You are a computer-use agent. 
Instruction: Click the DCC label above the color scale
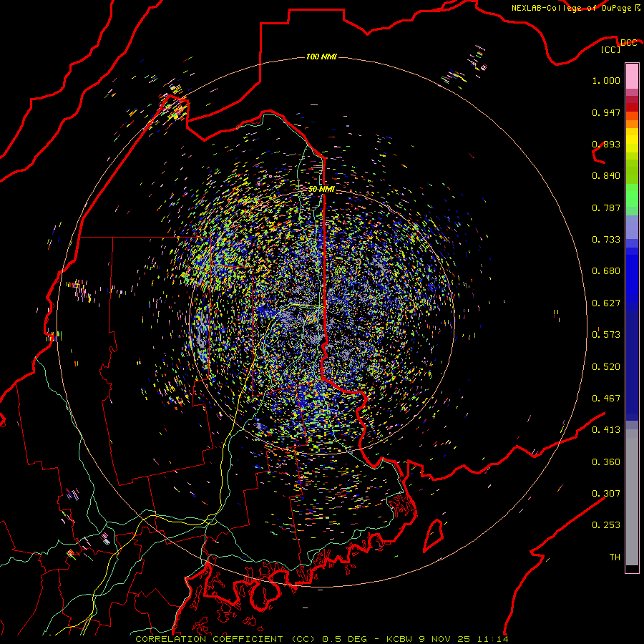pyautogui.click(x=628, y=43)
